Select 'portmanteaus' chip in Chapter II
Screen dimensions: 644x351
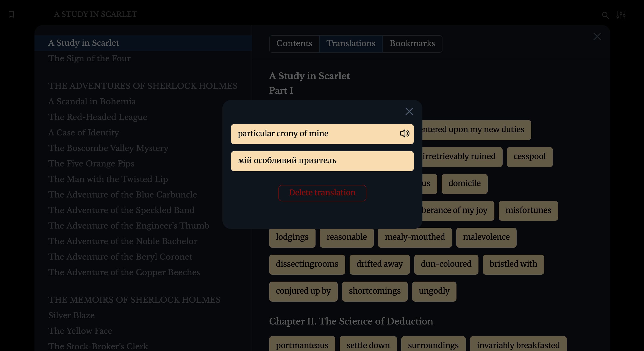coord(302,345)
